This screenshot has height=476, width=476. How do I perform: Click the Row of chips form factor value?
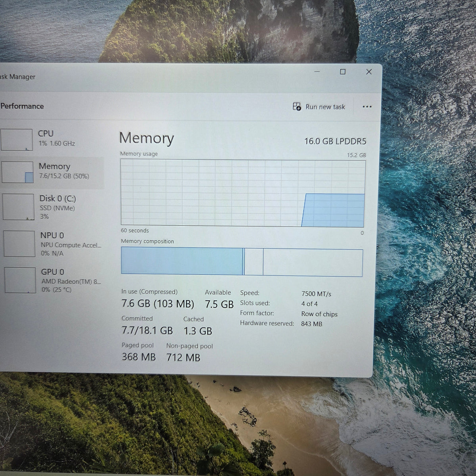click(319, 314)
